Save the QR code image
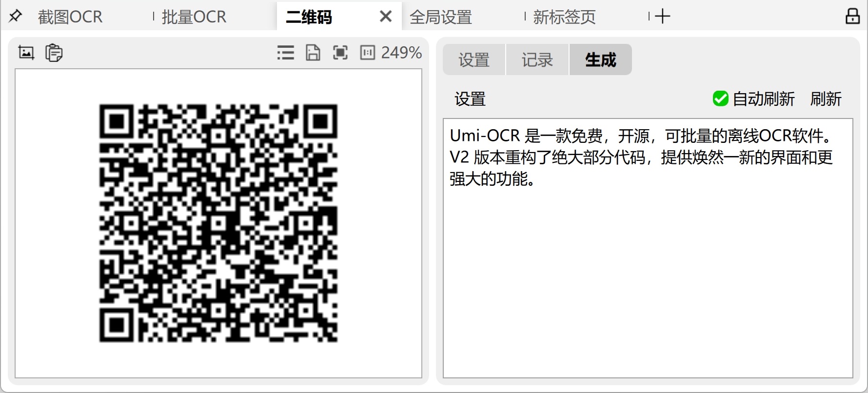 313,53
